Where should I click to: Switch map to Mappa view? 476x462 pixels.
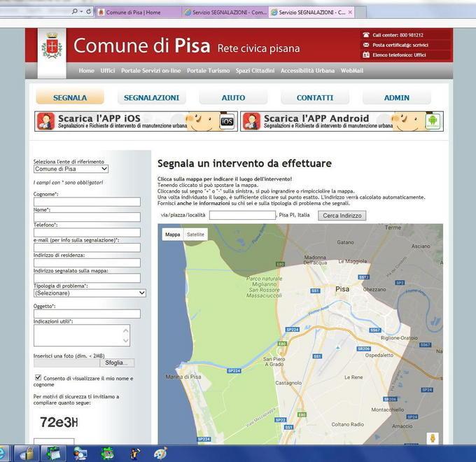[x=173, y=234]
